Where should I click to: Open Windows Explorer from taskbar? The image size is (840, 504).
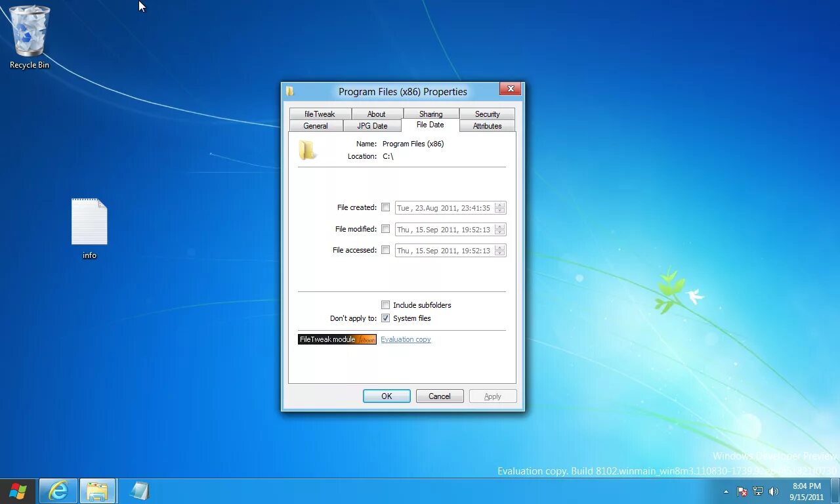[x=97, y=491]
